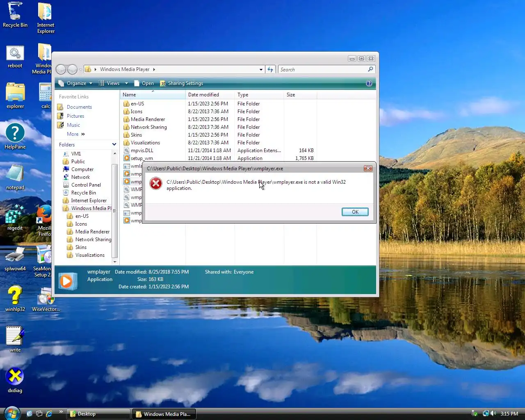Expand Windows Media Player breadcrumb arrow
Image resolution: width=525 pixels, height=420 pixels.
[154, 69]
